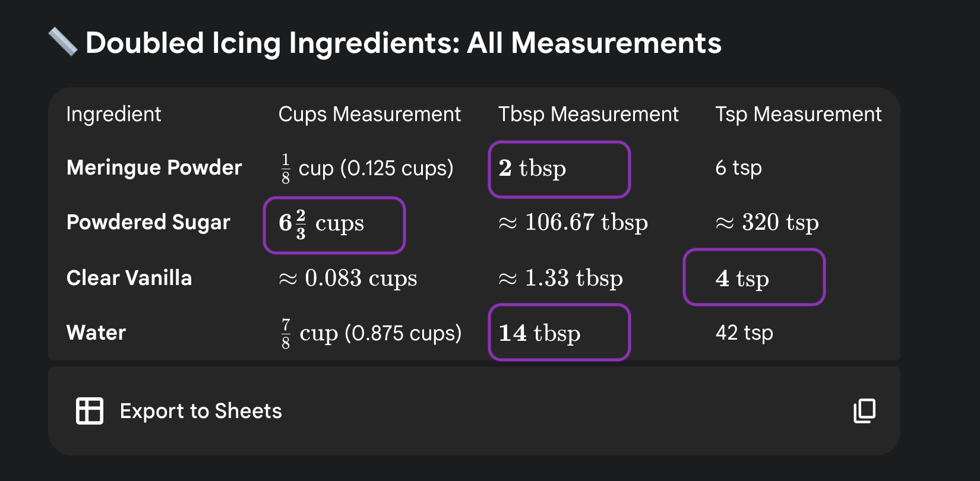Select the 106.67 tbsp value cell
980x481 pixels.
(x=573, y=223)
